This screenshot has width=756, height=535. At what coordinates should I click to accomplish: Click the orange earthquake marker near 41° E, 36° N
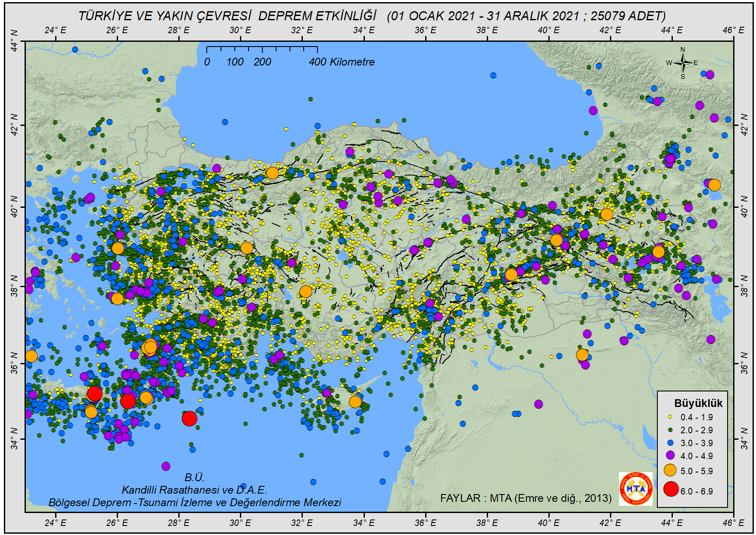coord(582,355)
